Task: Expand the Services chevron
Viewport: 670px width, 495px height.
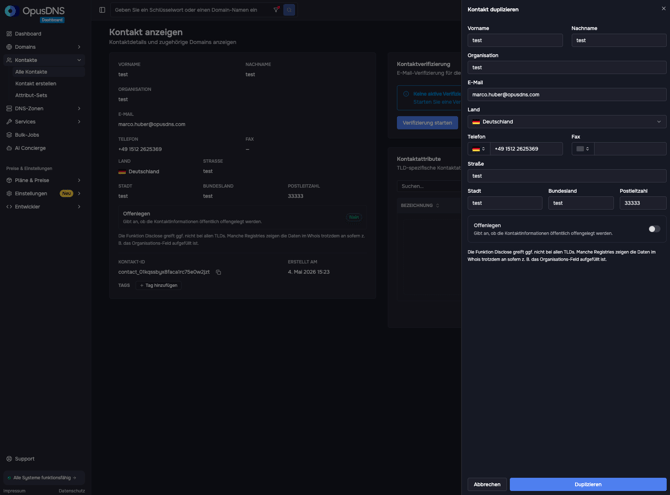Action: pyautogui.click(x=79, y=122)
